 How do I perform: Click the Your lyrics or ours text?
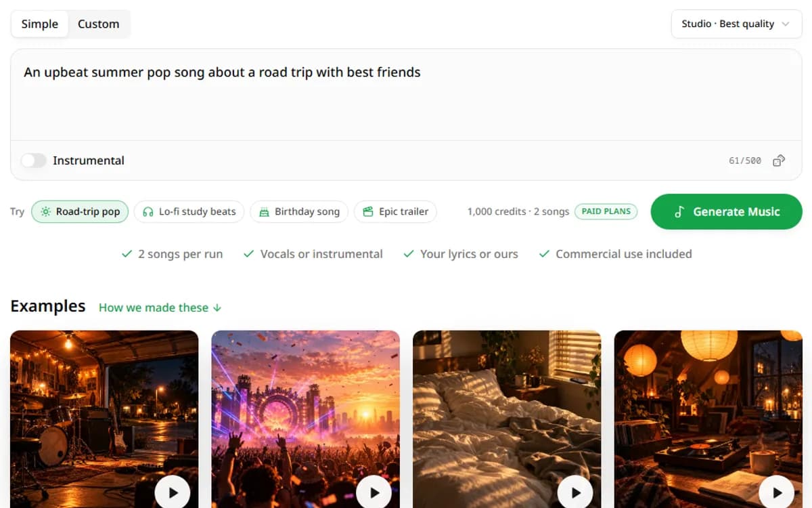coord(469,254)
